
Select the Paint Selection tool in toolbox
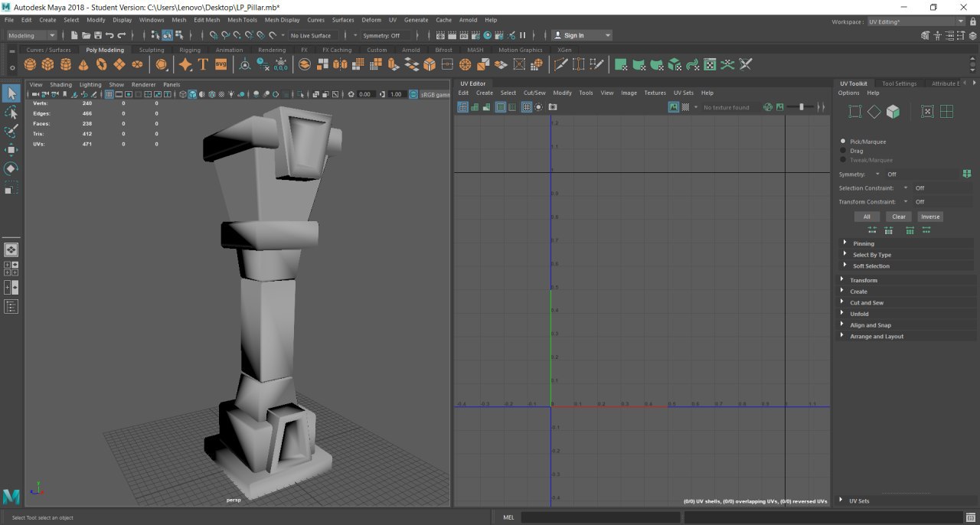click(x=11, y=131)
